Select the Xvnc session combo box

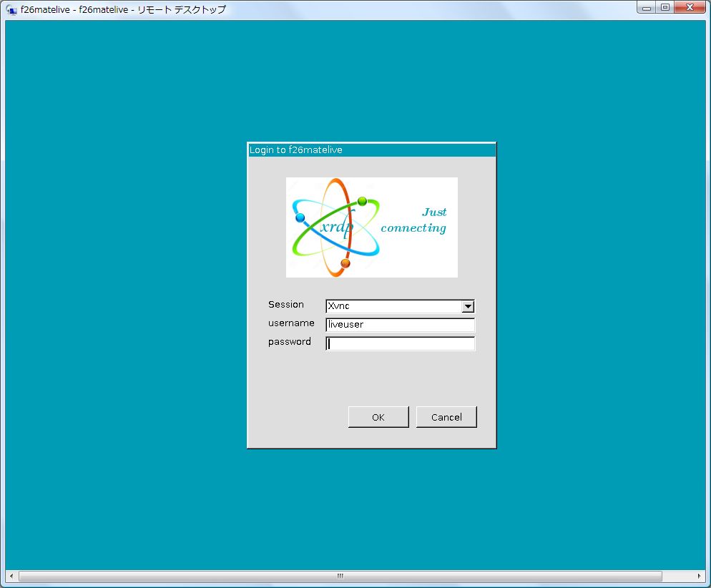click(x=393, y=306)
